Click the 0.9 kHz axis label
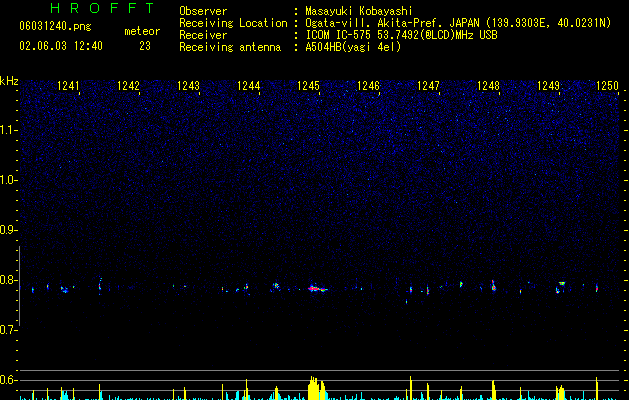629x400 pixels. pos(8,230)
